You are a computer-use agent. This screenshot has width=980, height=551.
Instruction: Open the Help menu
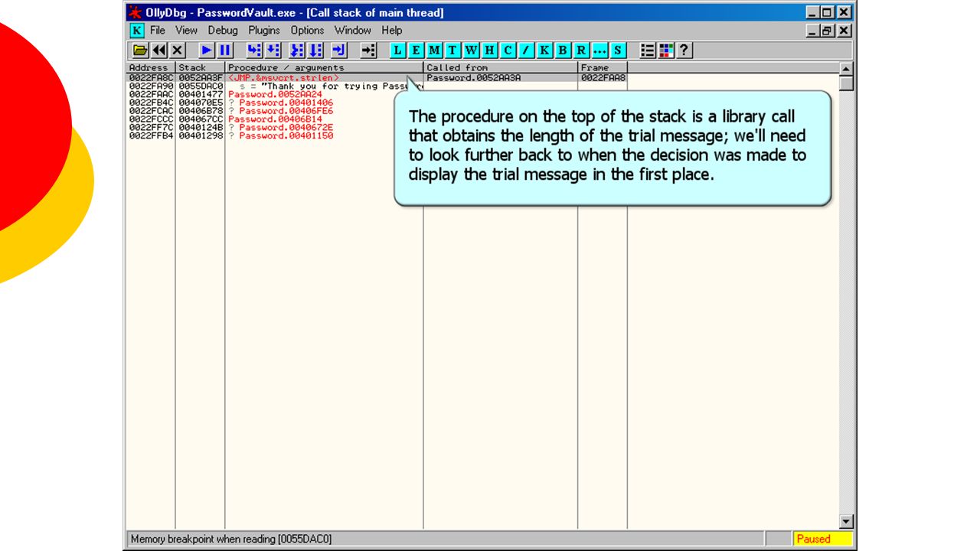392,31
